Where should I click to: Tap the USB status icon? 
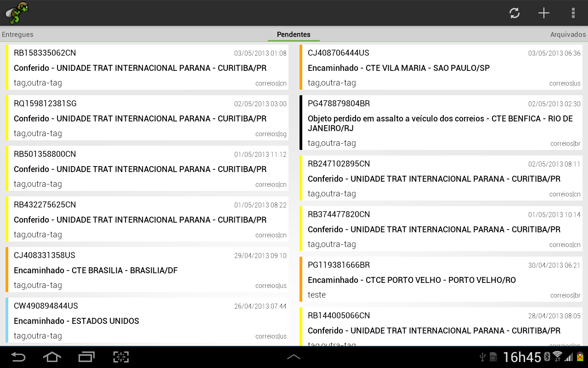pyautogui.click(x=483, y=357)
